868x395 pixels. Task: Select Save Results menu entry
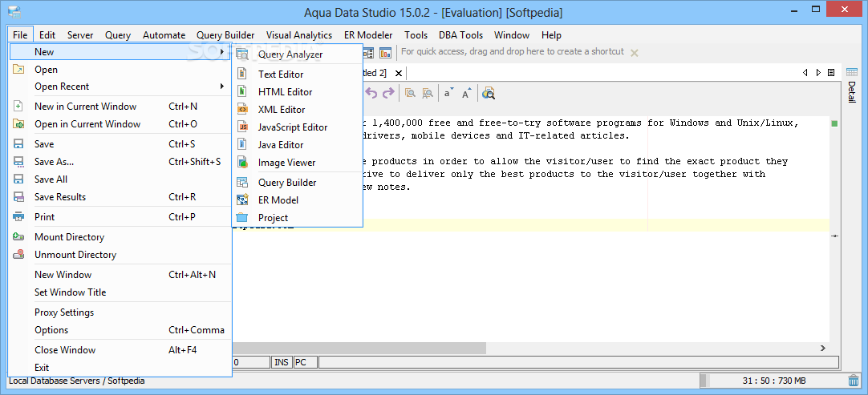tap(120, 197)
